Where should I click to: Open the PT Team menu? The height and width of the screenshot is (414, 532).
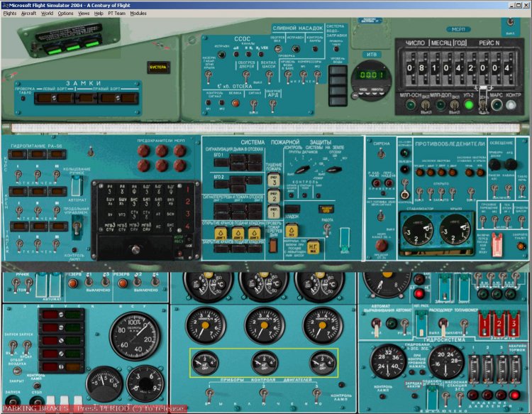(x=116, y=13)
